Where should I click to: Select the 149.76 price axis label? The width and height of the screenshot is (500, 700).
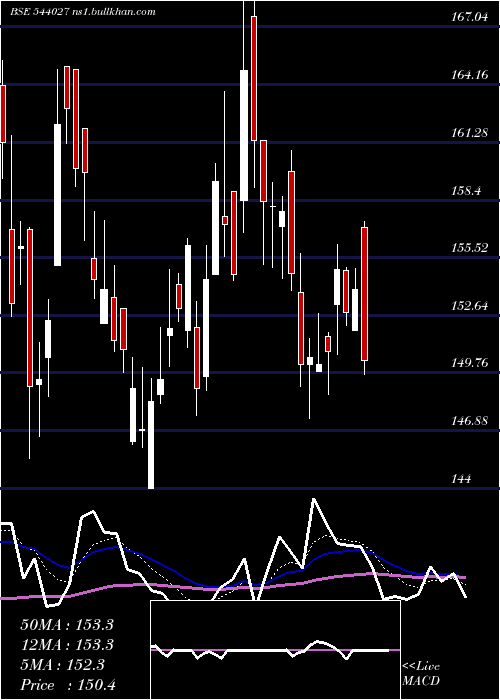pos(470,363)
